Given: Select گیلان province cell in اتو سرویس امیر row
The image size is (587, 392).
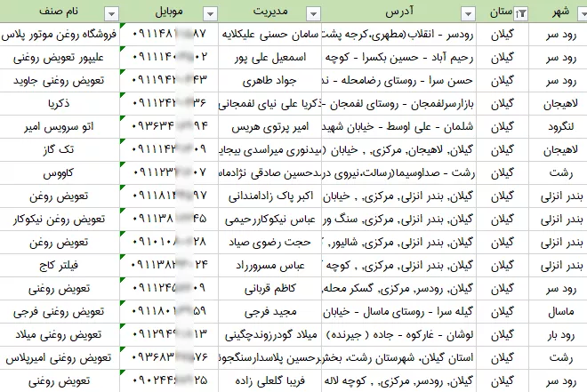Looking at the screenshot, I should 503,127.
